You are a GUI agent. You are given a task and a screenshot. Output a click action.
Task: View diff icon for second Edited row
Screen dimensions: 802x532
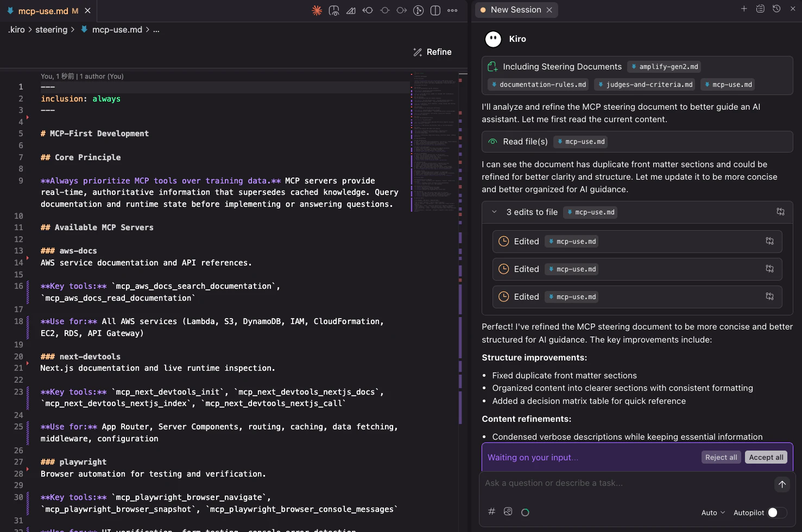click(x=769, y=269)
